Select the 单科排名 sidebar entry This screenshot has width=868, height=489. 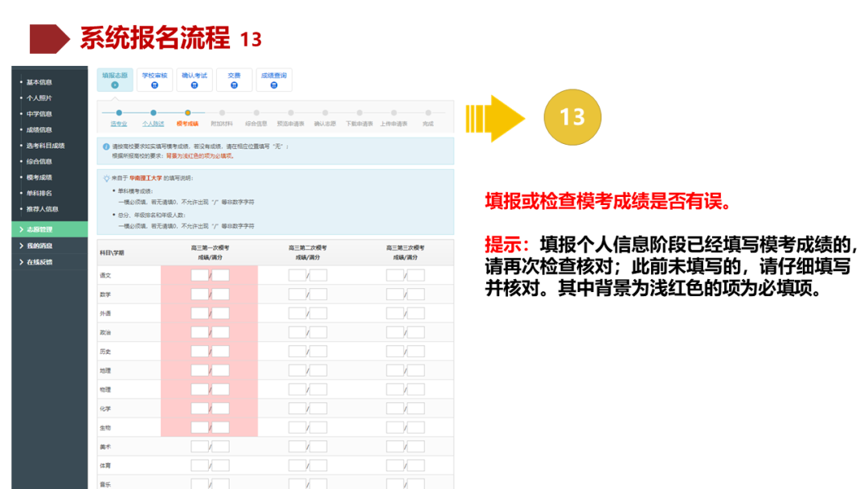(x=40, y=192)
